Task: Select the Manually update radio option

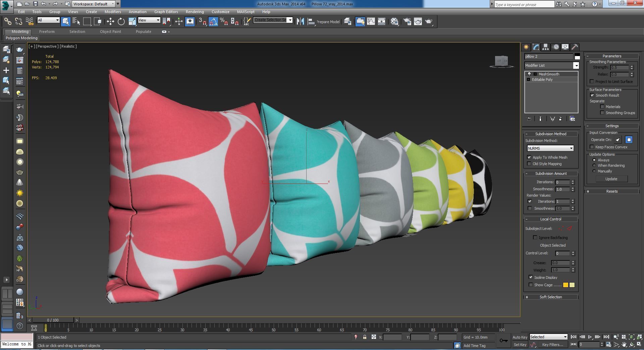Action: (594, 171)
